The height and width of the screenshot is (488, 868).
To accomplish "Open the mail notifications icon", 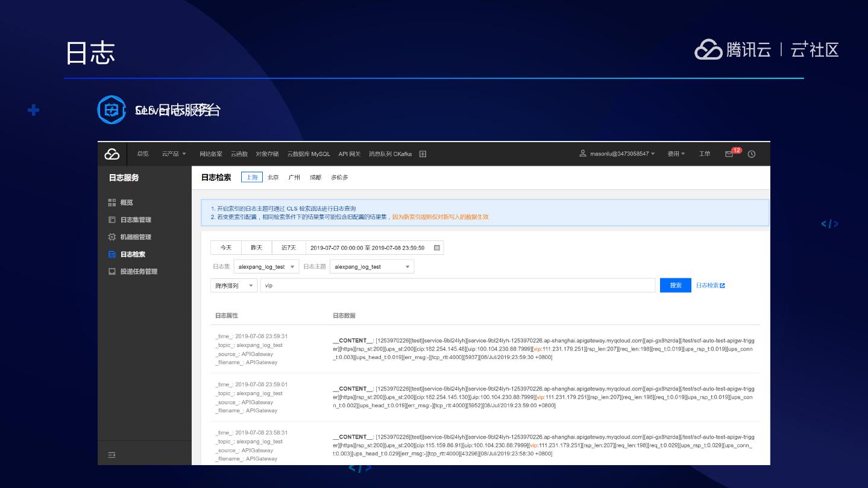I will [729, 154].
